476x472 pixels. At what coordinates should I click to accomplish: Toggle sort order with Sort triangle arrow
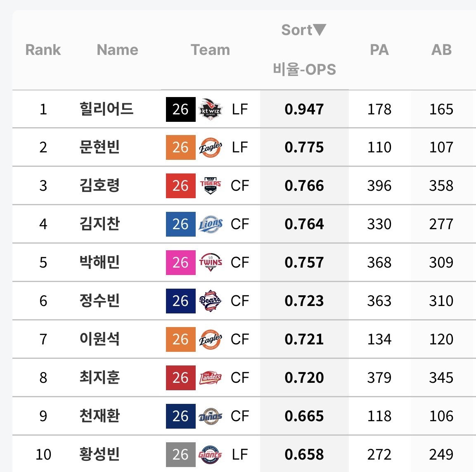(320, 30)
